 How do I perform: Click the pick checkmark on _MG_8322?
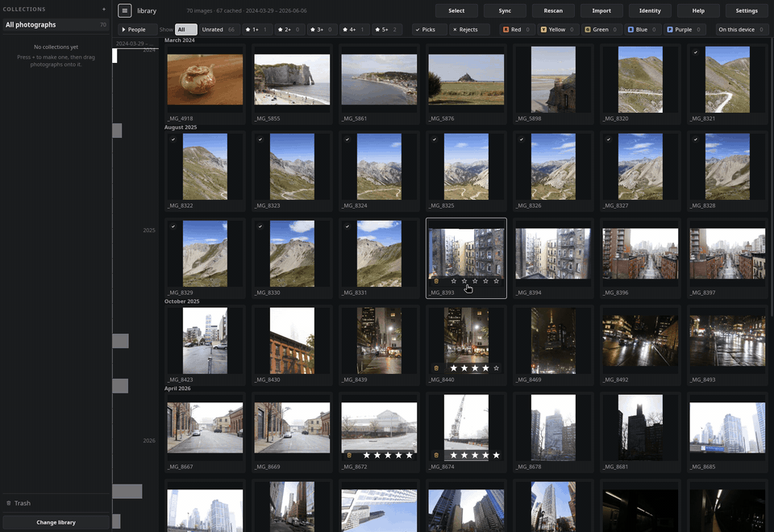point(173,139)
